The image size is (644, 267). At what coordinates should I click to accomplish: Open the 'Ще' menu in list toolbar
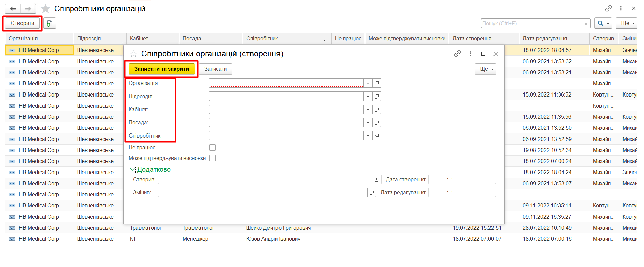tap(626, 23)
